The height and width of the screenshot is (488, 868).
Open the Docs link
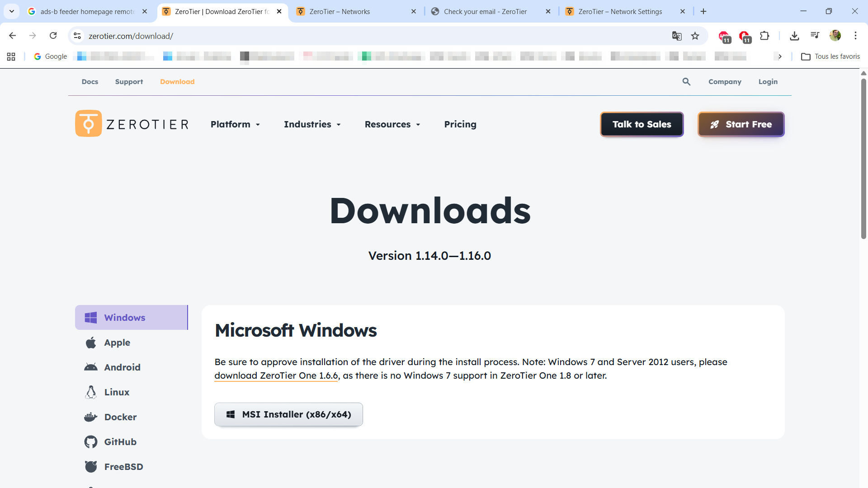90,82
